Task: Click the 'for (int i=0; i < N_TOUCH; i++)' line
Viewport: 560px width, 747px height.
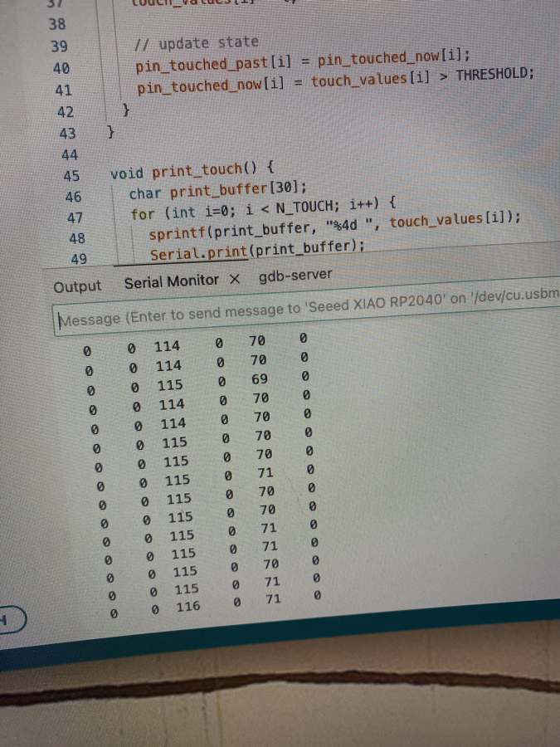Action: tap(263, 209)
